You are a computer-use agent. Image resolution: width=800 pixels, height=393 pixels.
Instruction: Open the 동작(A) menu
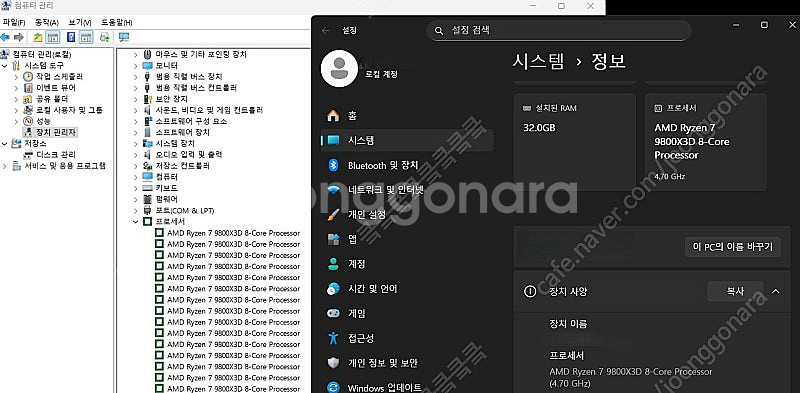click(x=46, y=22)
